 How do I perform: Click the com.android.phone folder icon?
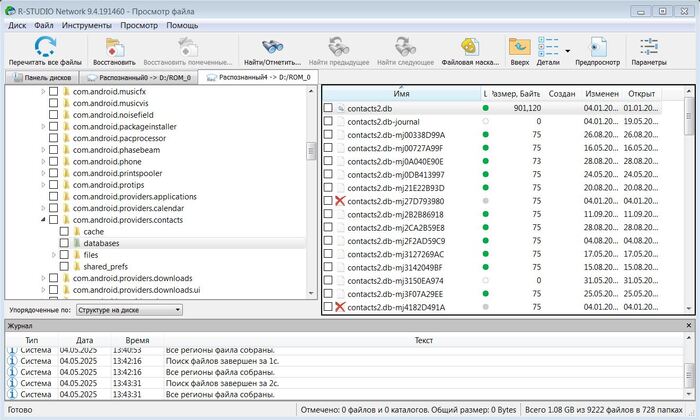pos(66,162)
